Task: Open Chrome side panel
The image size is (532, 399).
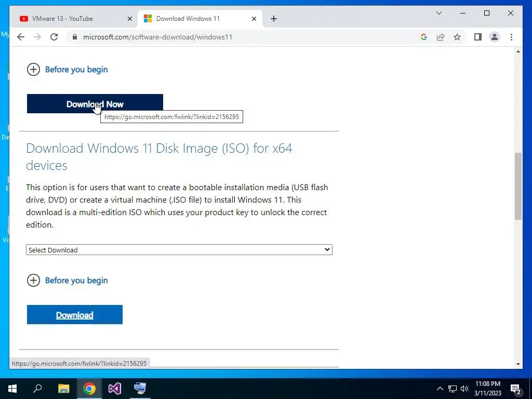Action: click(x=478, y=37)
